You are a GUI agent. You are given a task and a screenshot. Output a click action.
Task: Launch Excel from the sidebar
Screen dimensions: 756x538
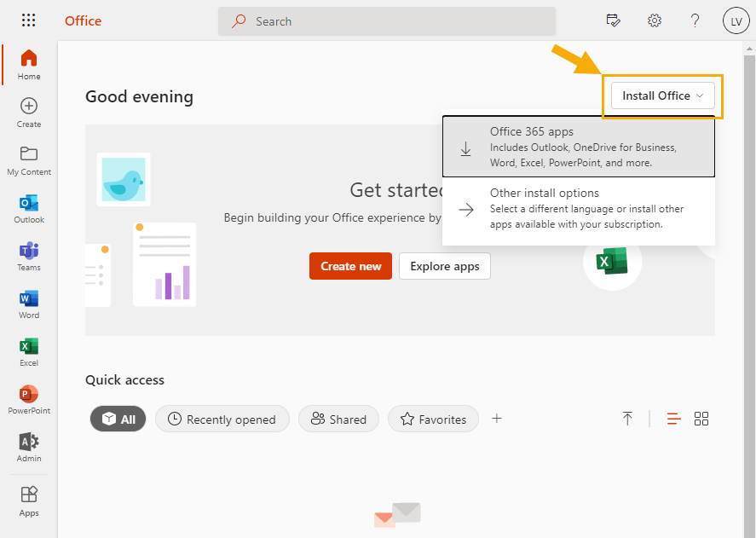coord(29,352)
